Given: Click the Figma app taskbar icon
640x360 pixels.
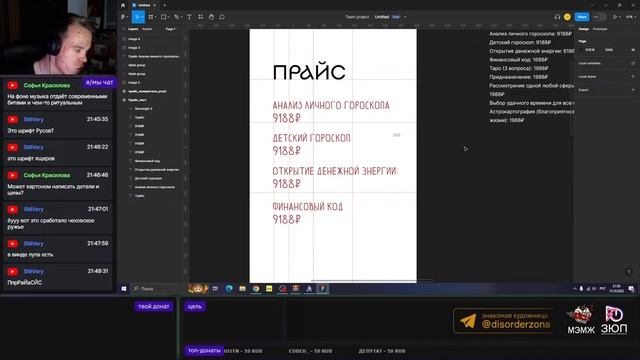Looking at the screenshot, I should pos(322,289).
